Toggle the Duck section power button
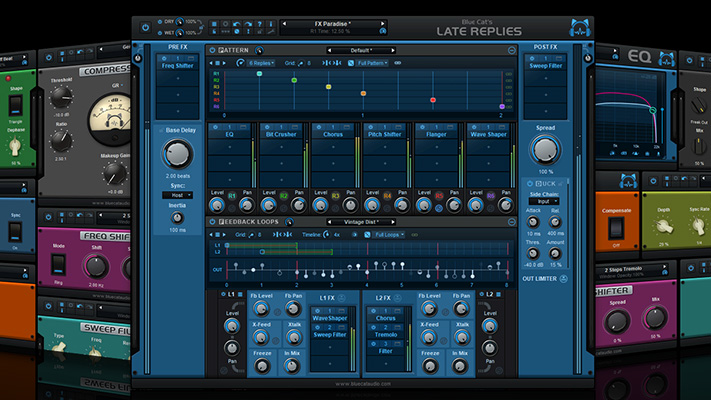 528,183
